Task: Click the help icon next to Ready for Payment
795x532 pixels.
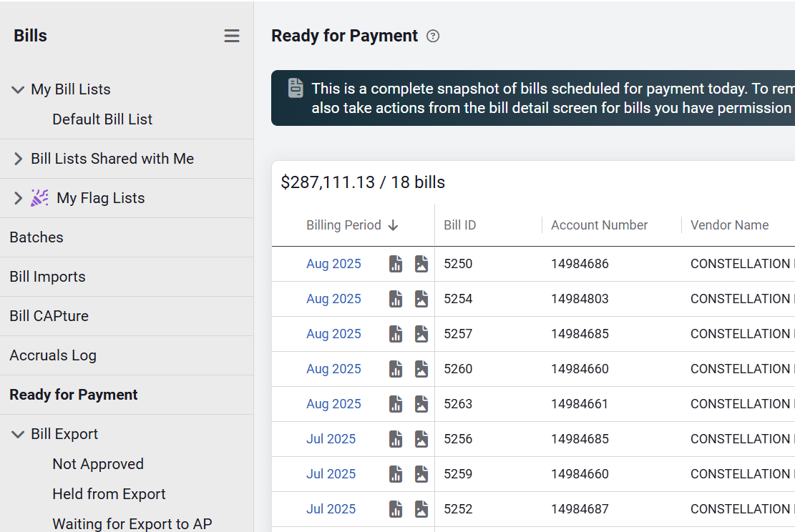Action: coord(433,36)
